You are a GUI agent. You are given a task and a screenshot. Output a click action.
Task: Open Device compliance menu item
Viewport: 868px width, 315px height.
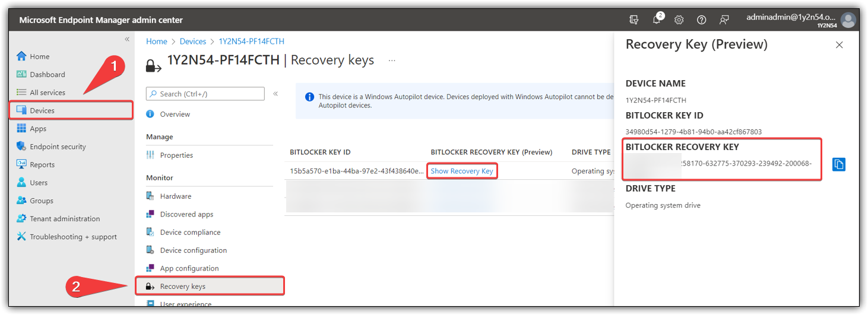[190, 233]
